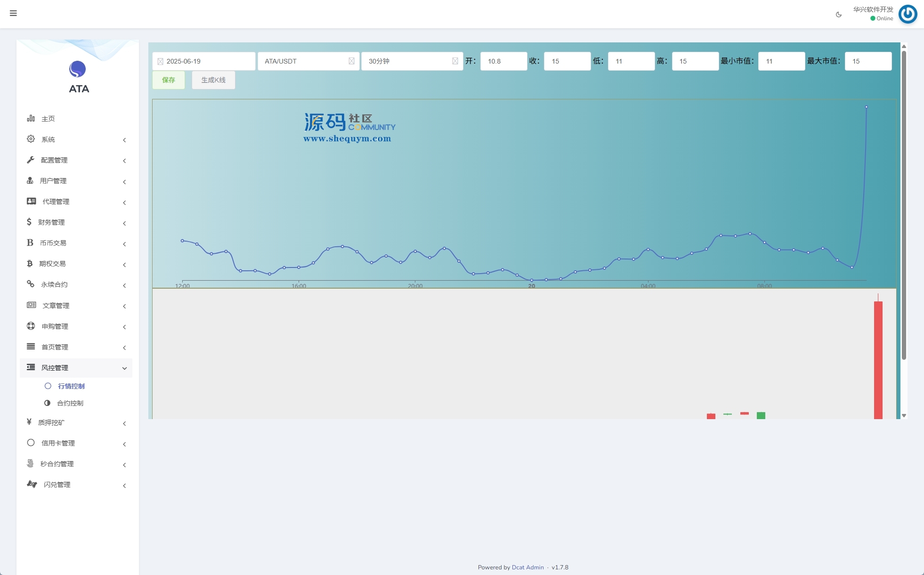Select the 行情控制 submenu item
The height and width of the screenshot is (575, 924).
pyautogui.click(x=71, y=386)
